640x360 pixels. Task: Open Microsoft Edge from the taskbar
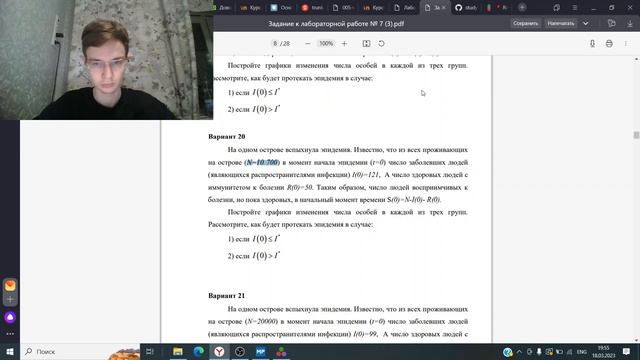tap(199, 351)
